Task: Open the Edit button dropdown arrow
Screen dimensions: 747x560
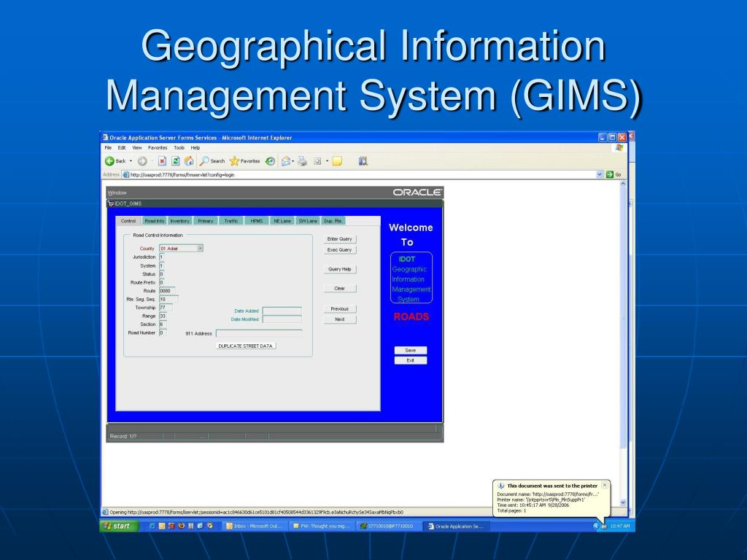Action: (x=327, y=161)
